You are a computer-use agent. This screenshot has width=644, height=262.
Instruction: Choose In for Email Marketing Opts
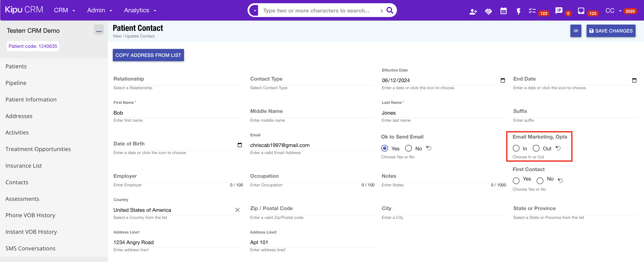[516, 148]
